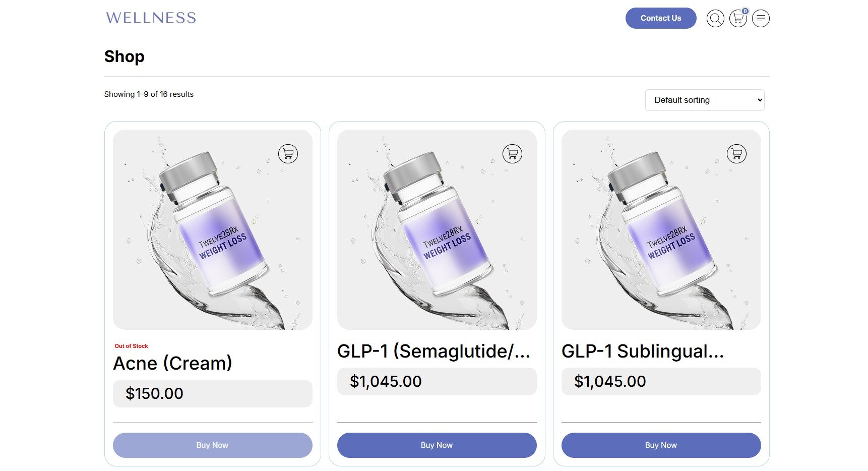The width and height of the screenshot is (868, 471).
Task: Click the cart icon on the Acne Cream card
Action: pos(288,153)
